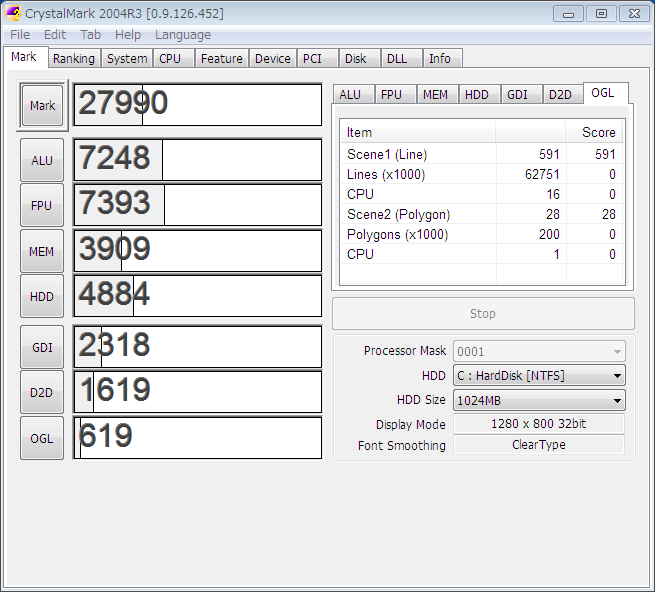The height and width of the screenshot is (592, 655).
Task: Click the CrystalMark app icon in title bar
Action: [13, 13]
